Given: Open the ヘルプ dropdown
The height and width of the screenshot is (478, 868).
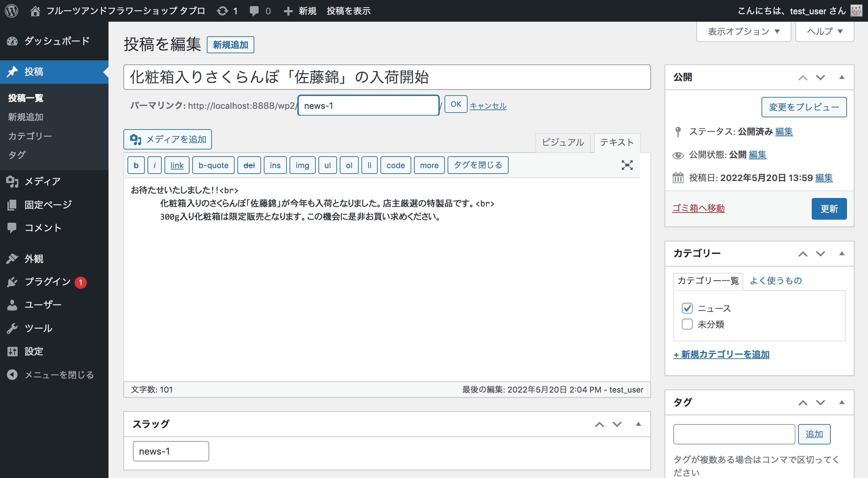Looking at the screenshot, I should pyautogui.click(x=824, y=32).
